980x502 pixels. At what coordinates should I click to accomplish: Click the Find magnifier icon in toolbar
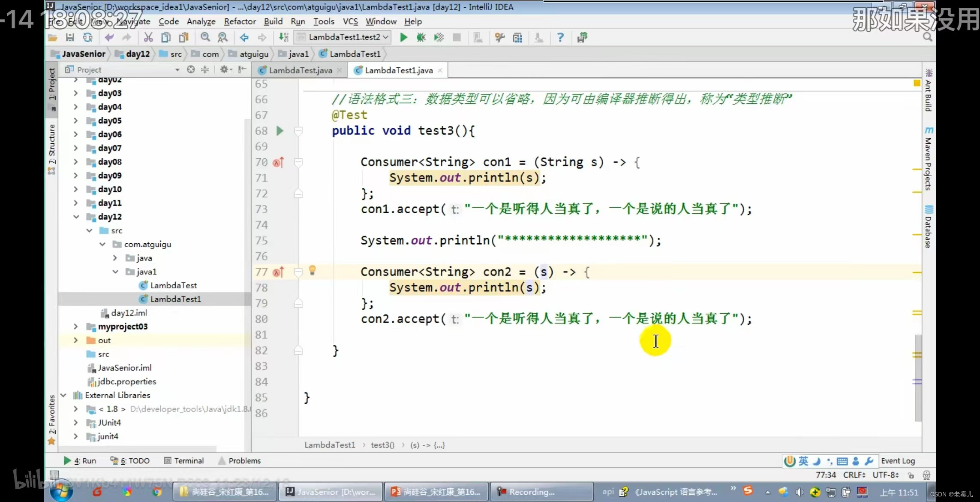(x=205, y=37)
